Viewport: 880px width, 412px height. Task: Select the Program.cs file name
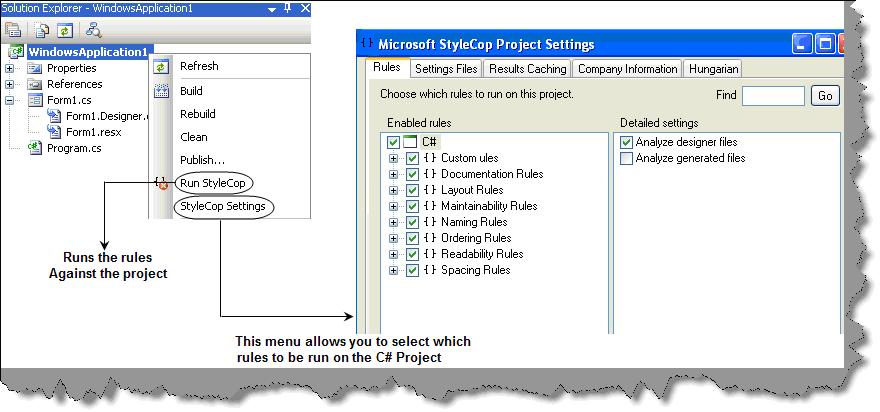(x=74, y=148)
